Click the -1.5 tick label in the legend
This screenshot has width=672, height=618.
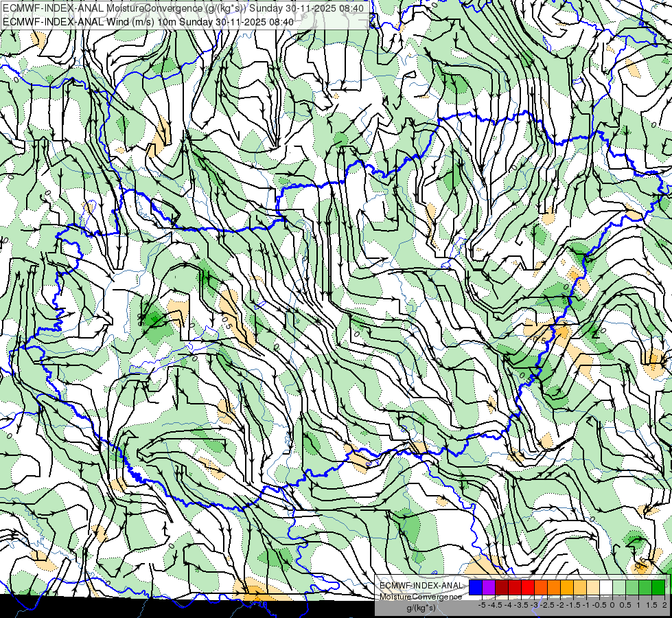tap(573, 605)
